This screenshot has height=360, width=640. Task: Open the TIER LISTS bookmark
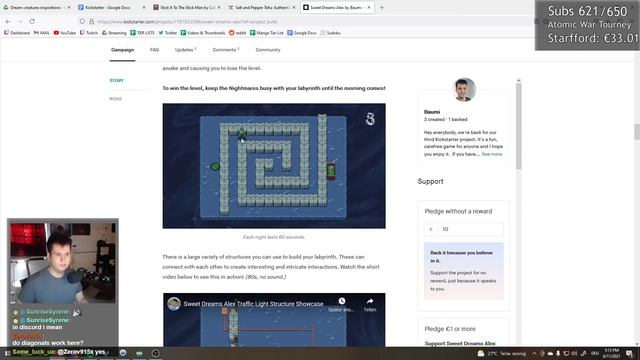[x=142, y=33]
